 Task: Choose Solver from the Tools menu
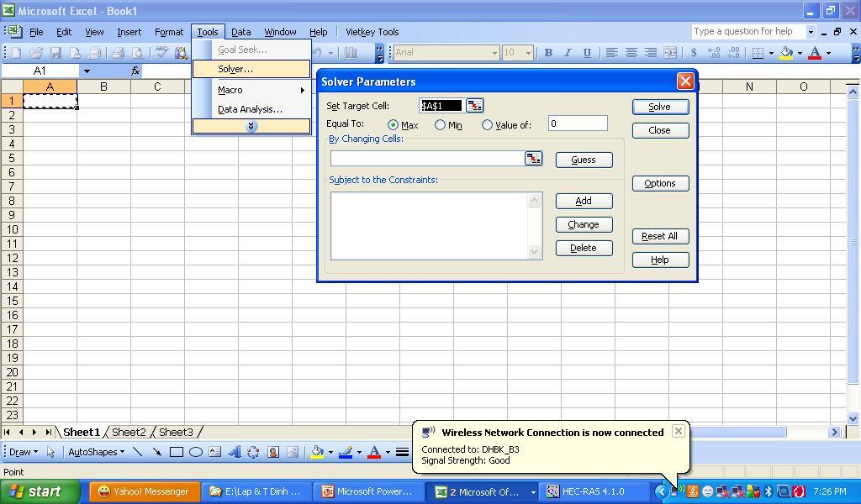tap(251, 69)
